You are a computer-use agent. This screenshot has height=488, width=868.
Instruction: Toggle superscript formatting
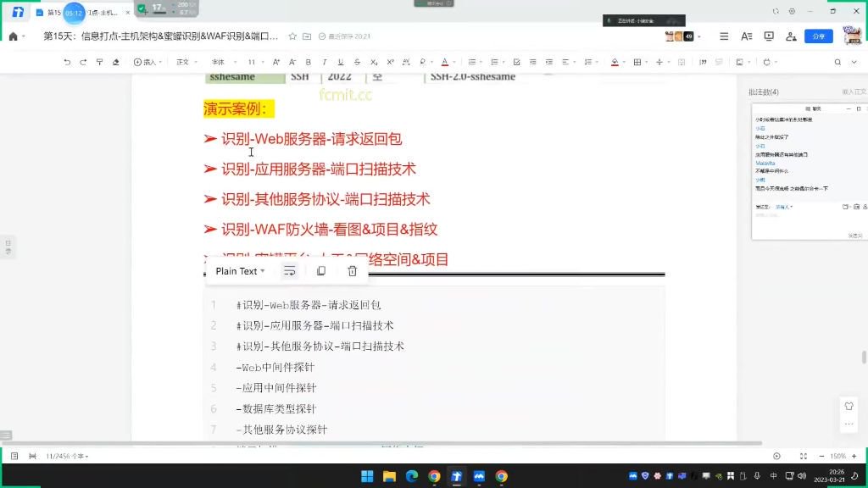click(x=390, y=62)
